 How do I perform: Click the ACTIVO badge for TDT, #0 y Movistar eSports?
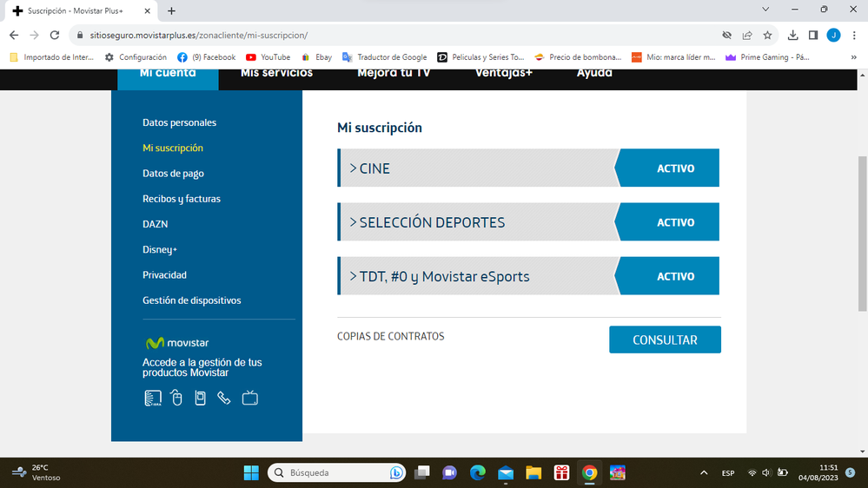[668, 276]
